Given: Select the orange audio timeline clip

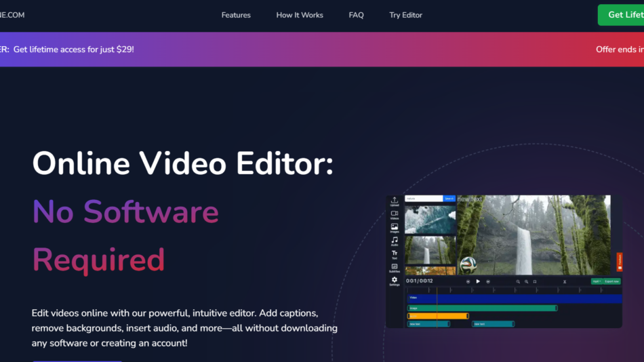Looking at the screenshot, I should 438,316.
